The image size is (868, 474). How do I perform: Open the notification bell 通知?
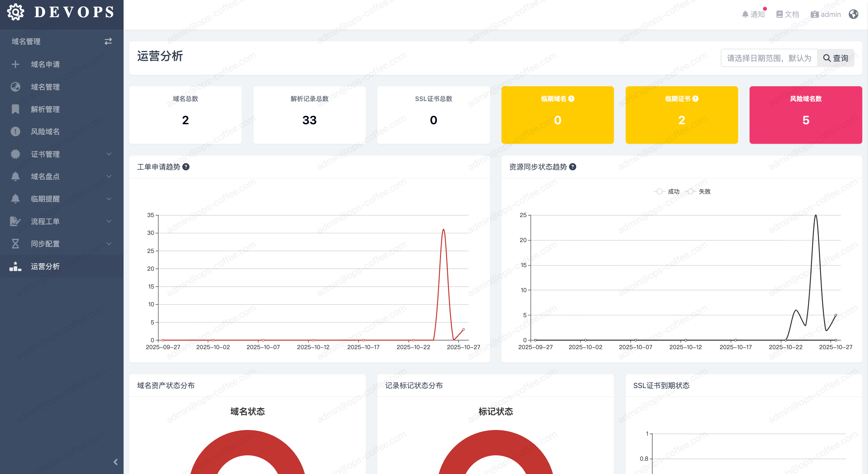click(x=753, y=14)
